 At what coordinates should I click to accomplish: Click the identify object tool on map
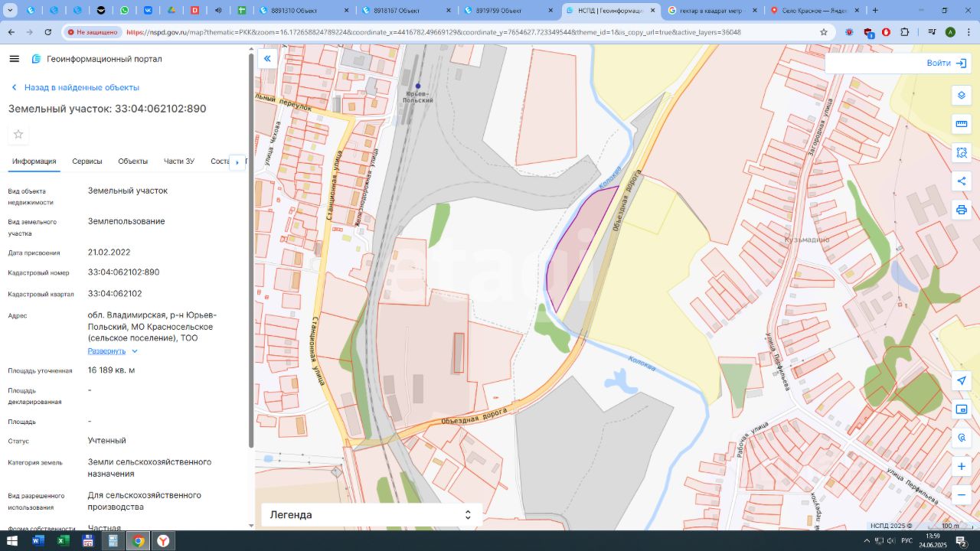[x=962, y=438]
